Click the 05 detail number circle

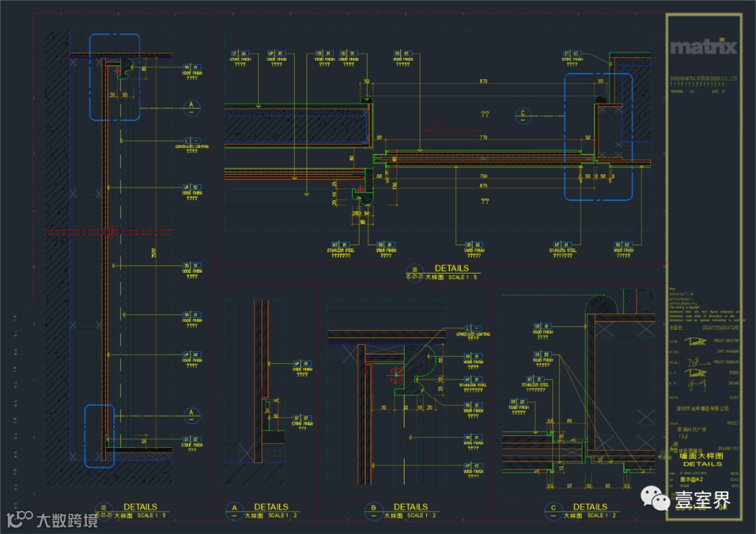click(103, 511)
